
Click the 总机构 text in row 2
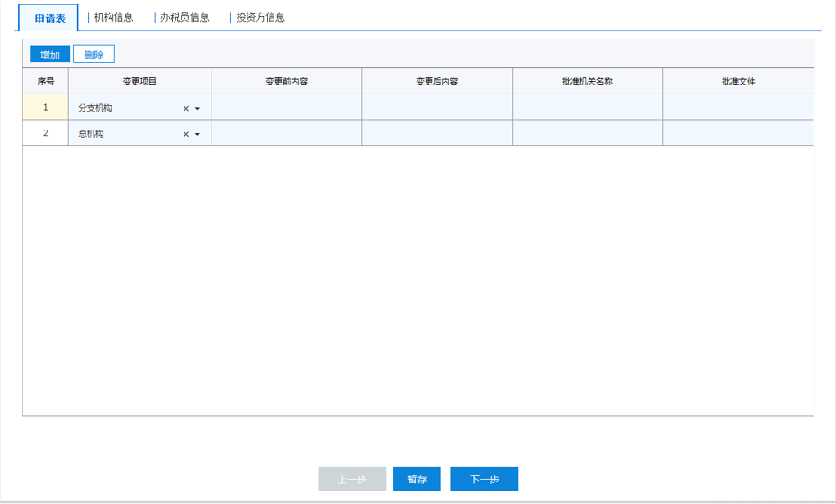(91, 133)
